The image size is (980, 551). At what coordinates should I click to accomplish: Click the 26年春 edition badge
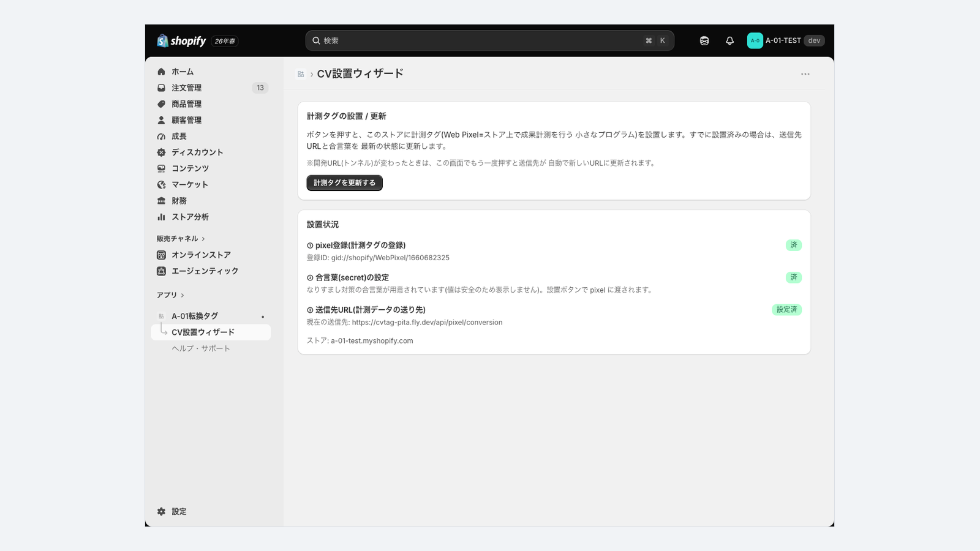pos(225,41)
